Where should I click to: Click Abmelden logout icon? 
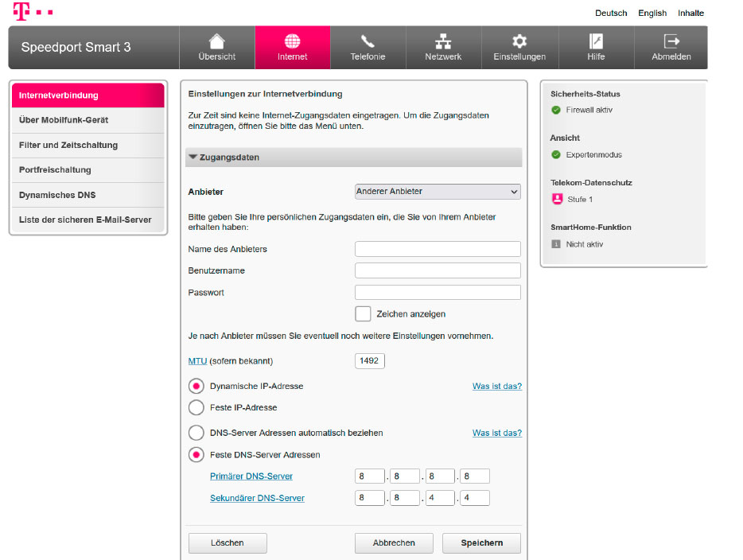point(671,41)
